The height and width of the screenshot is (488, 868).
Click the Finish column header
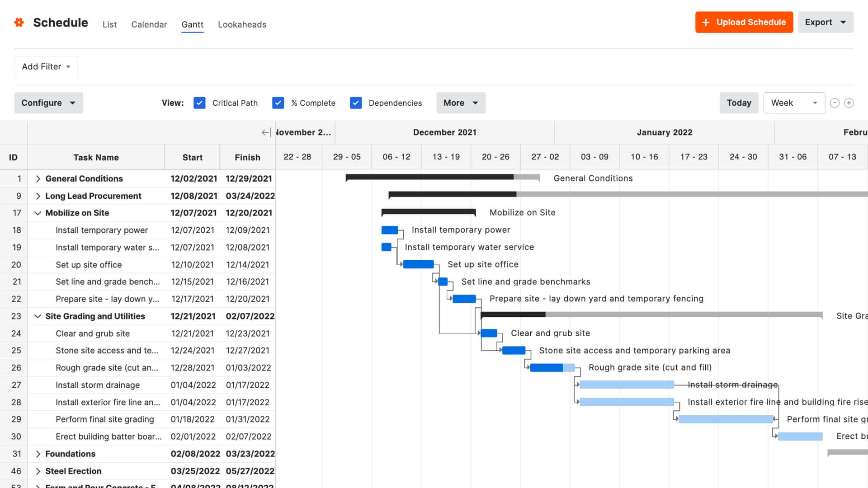click(247, 157)
